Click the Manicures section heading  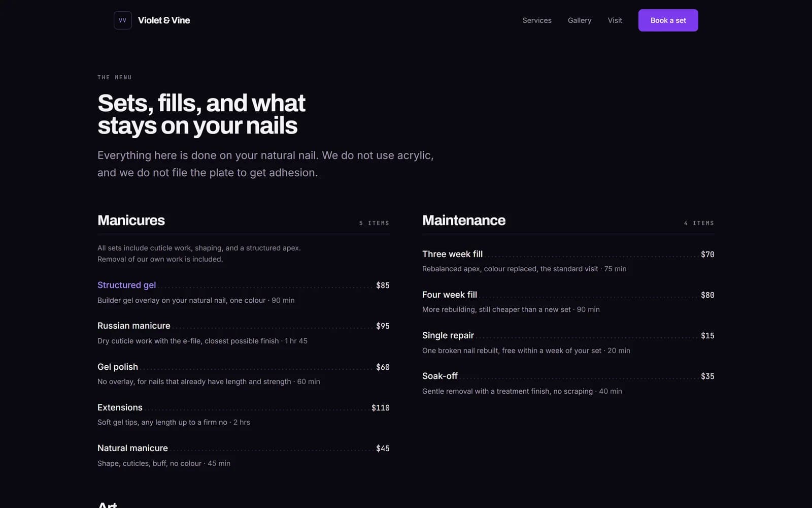pyautogui.click(x=131, y=220)
